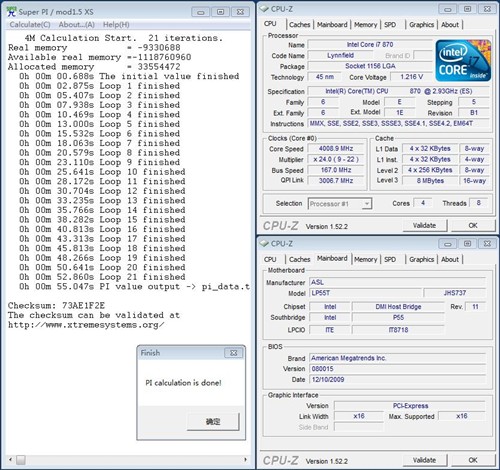Image resolution: width=500 pixels, height=470 pixels.
Task: Minimize the Super PI window
Action: click(x=201, y=12)
